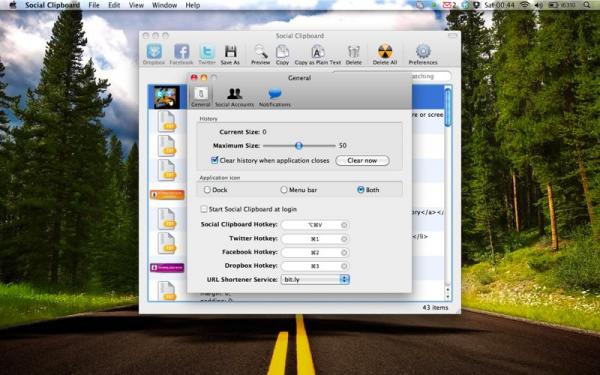Click the Maximum Size slider knob
Viewport: 600px width, 375px height.
pos(299,145)
